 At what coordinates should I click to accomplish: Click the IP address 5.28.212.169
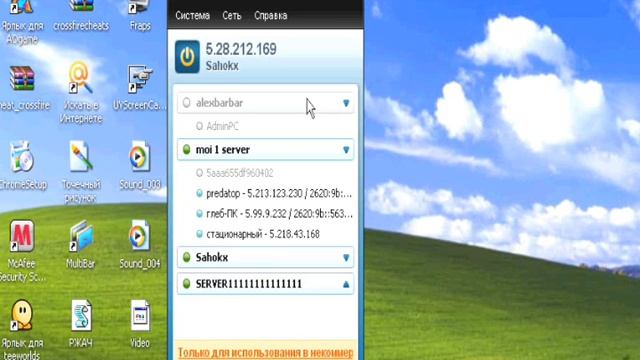tap(241, 49)
